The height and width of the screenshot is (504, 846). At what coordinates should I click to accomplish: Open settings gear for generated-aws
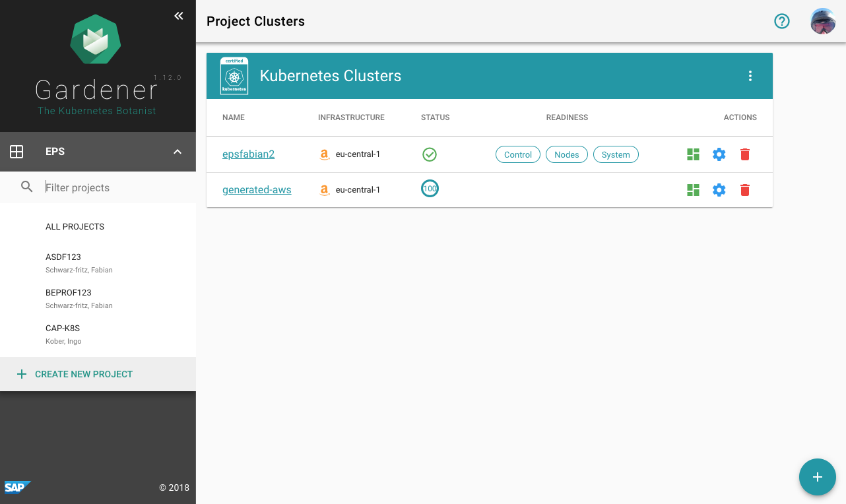[x=719, y=190]
